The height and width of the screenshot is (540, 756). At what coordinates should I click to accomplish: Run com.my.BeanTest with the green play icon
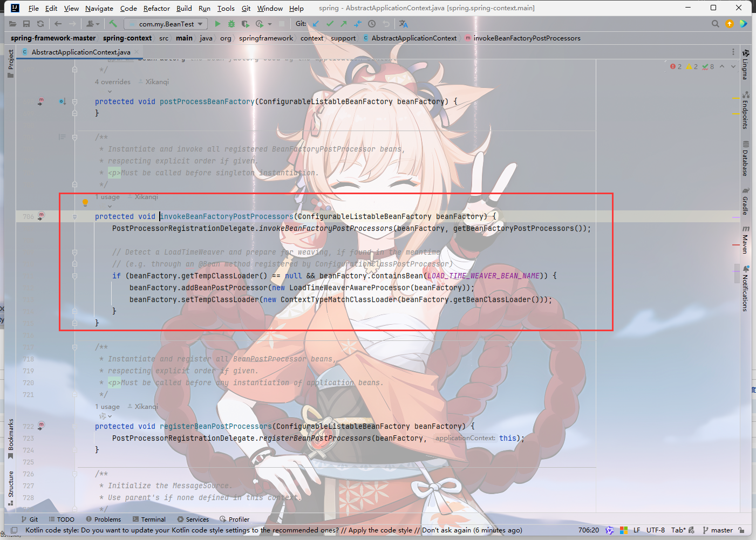(x=217, y=24)
